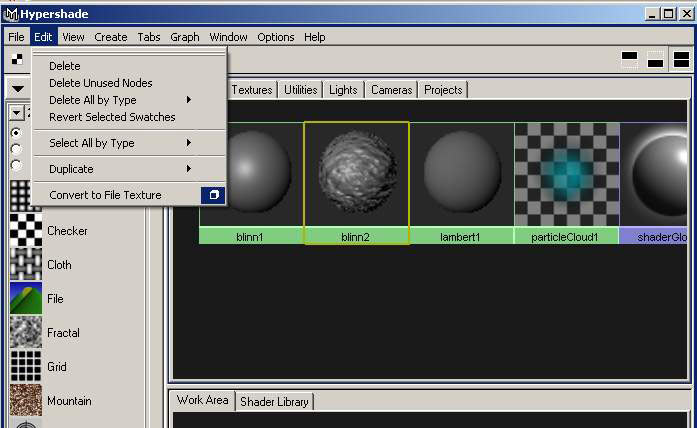Open the Graph menu
Viewport: 697px width, 428px height.
[185, 37]
